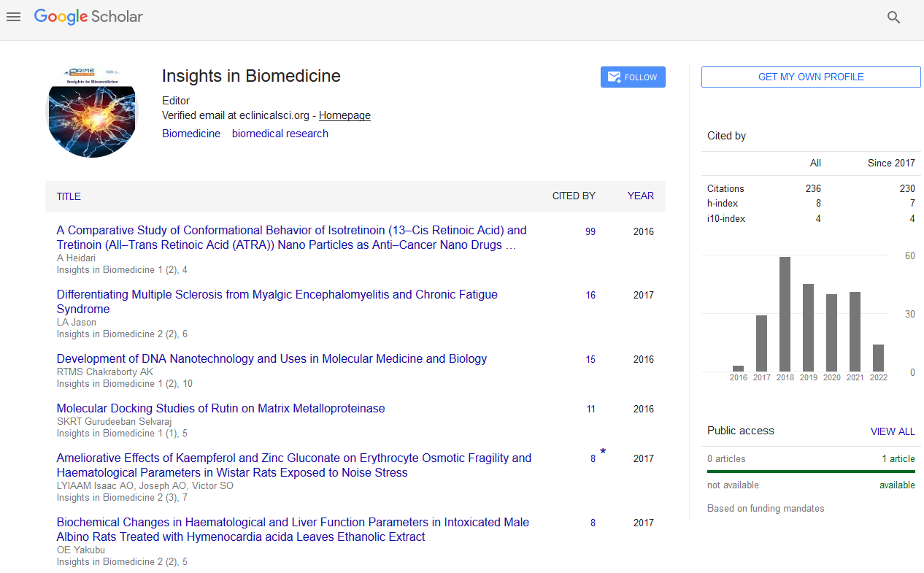
Task: Click the Follow button
Action: point(633,77)
